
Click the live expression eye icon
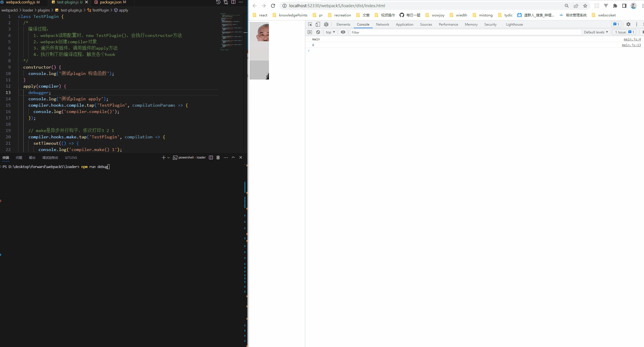343,32
